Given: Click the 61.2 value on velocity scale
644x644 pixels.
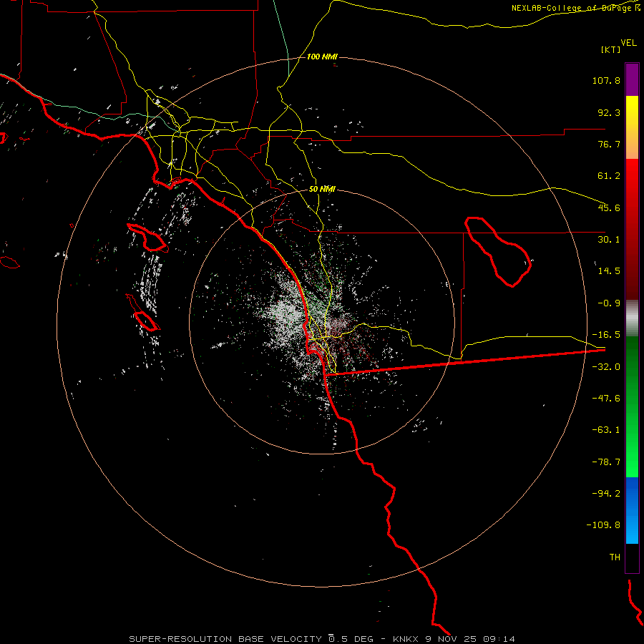Looking at the screenshot, I should pos(609,176).
